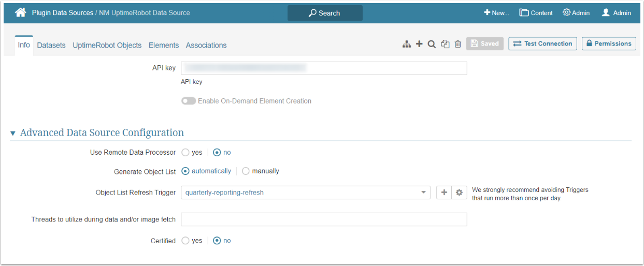644x266 pixels.
Task: Switch to the Datasets tab
Action: point(51,45)
